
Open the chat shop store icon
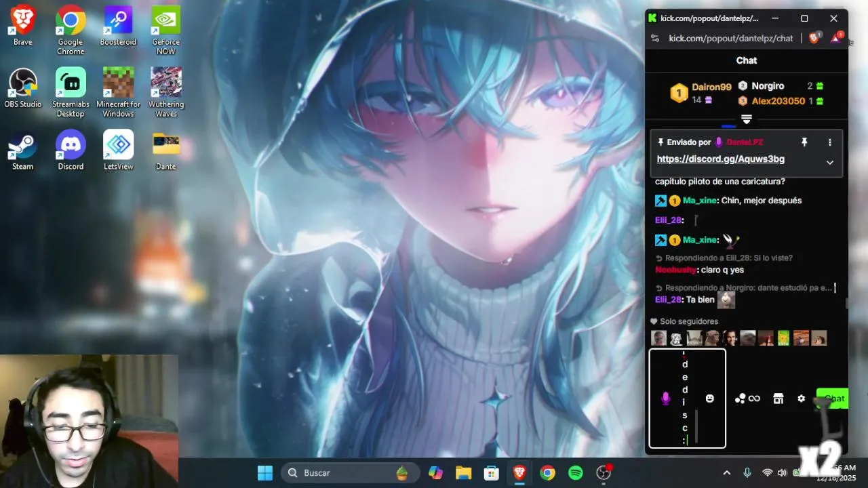coord(778,399)
